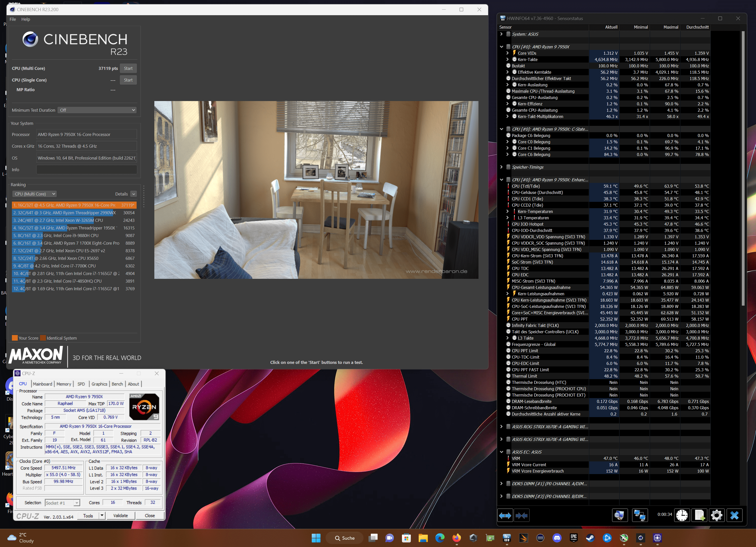This screenshot has height=547, width=756.
Task: Click the Close button in CPU-Z
Action: 150,516
